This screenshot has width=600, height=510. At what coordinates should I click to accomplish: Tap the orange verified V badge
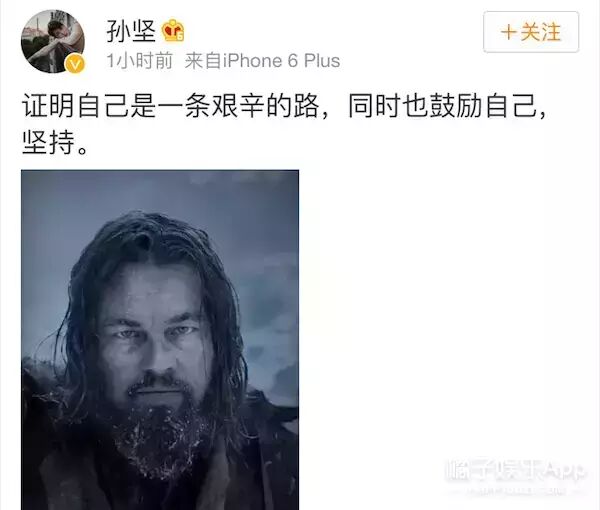[x=75, y=64]
